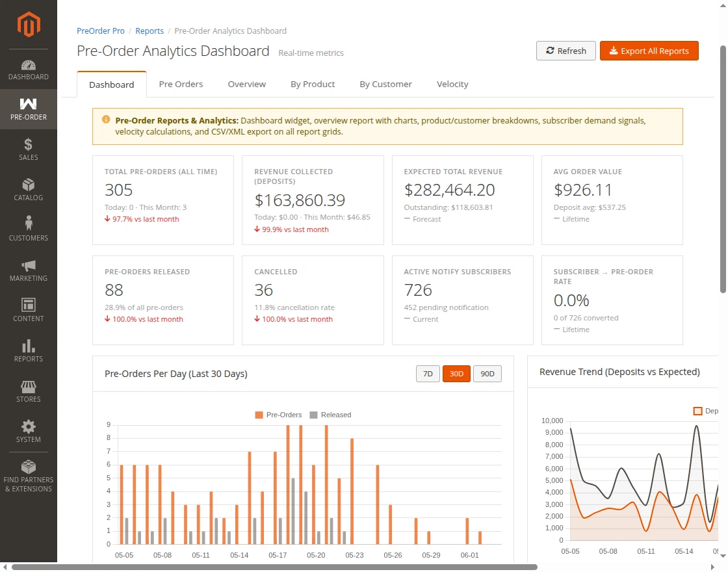The height and width of the screenshot is (572, 728).
Task: Click the 'Real-time metrics' subtitle
Action: coord(311,53)
